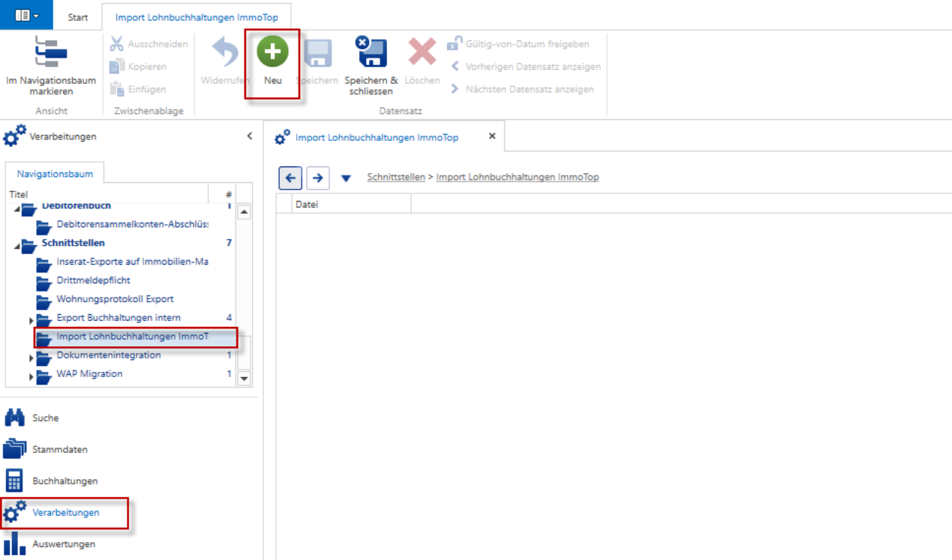Click the Speichern disk icon
The height and width of the screenshot is (560, 952).
(x=318, y=53)
